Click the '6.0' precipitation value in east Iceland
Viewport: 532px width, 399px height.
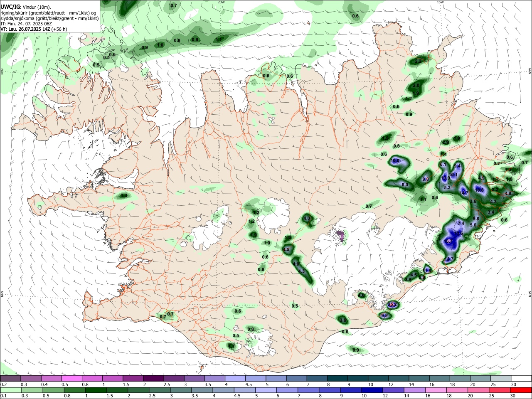pos(405,185)
